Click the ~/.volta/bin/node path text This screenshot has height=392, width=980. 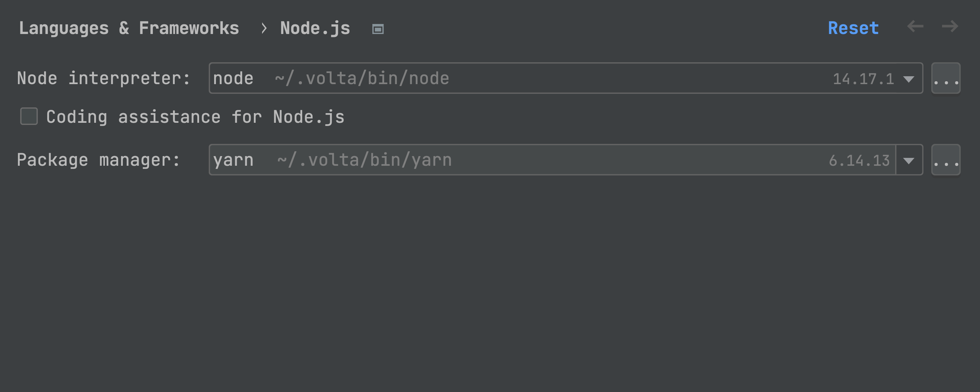pyautogui.click(x=361, y=78)
